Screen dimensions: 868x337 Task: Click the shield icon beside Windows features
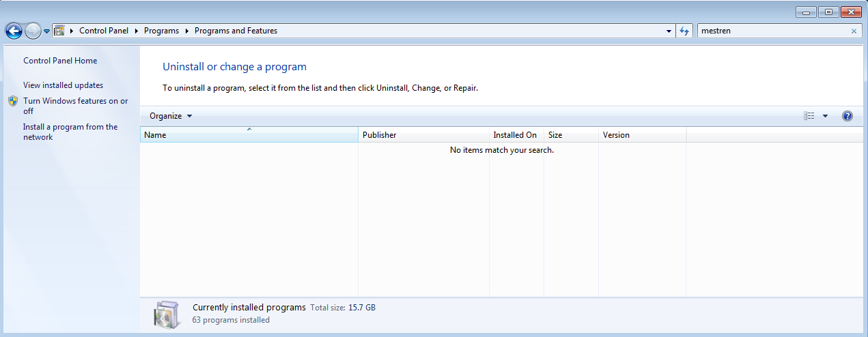[13, 101]
